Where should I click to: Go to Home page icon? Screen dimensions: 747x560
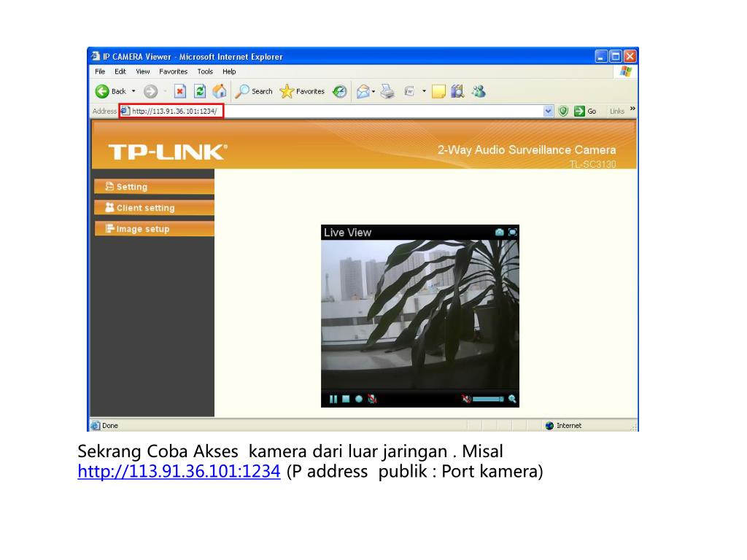coord(219,91)
